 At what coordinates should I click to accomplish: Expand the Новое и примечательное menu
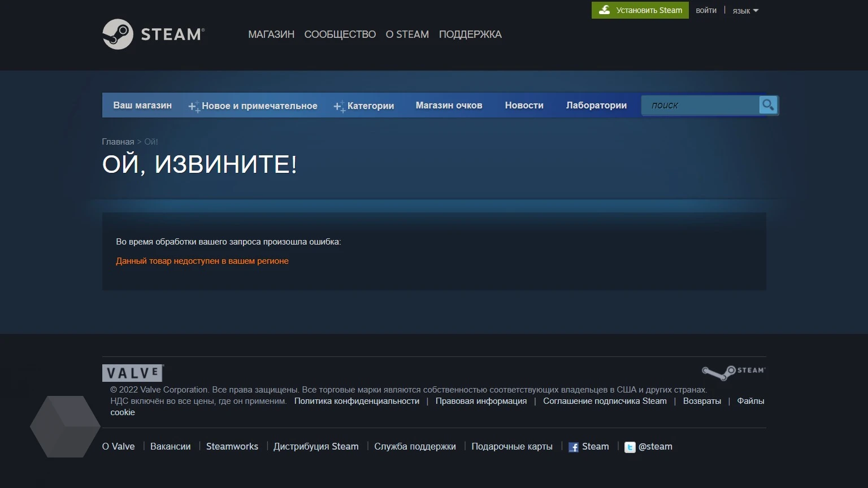[259, 106]
